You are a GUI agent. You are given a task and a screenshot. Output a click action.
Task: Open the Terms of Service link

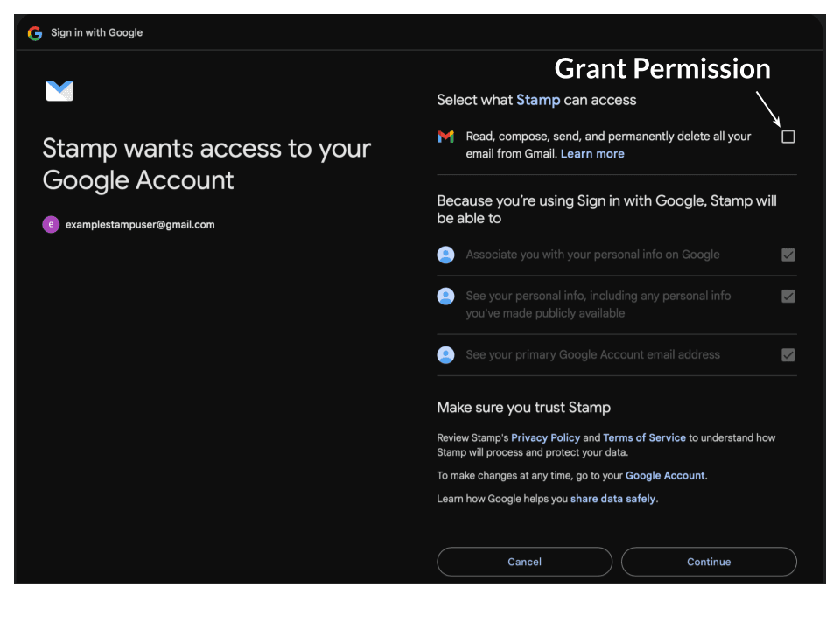(x=645, y=437)
